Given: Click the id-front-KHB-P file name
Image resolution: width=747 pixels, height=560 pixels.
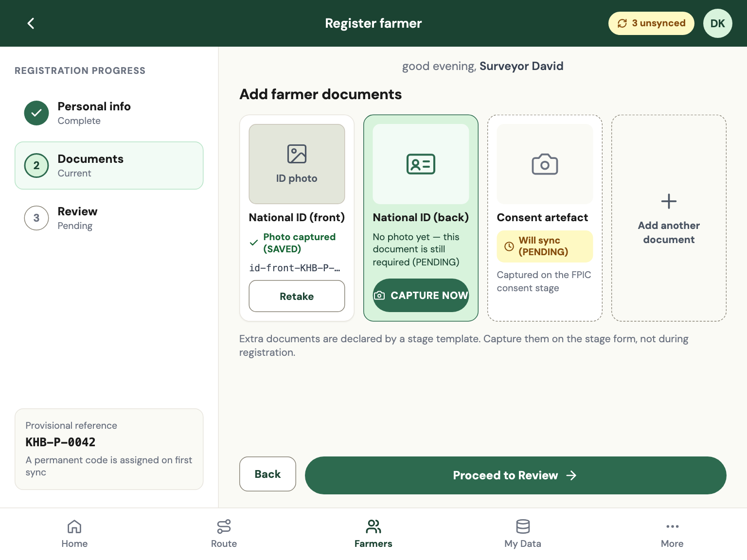Looking at the screenshot, I should 295,268.
